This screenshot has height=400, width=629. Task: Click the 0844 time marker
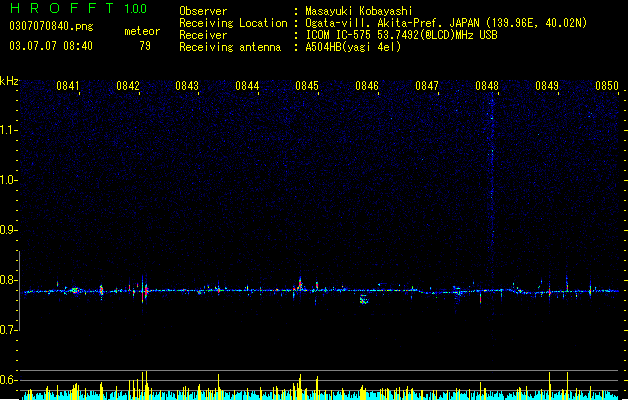click(247, 86)
